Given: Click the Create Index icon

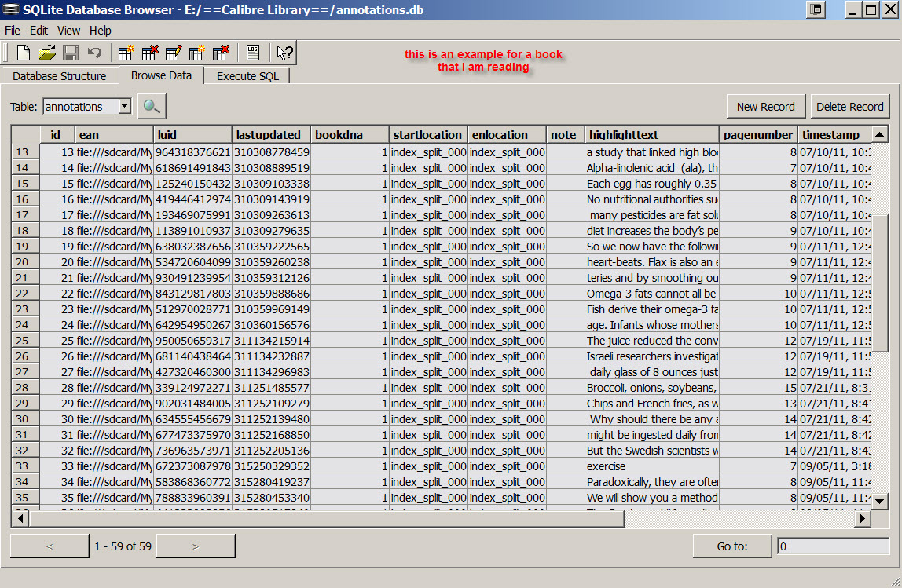Looking at the screenshot, I should (196, 53).
